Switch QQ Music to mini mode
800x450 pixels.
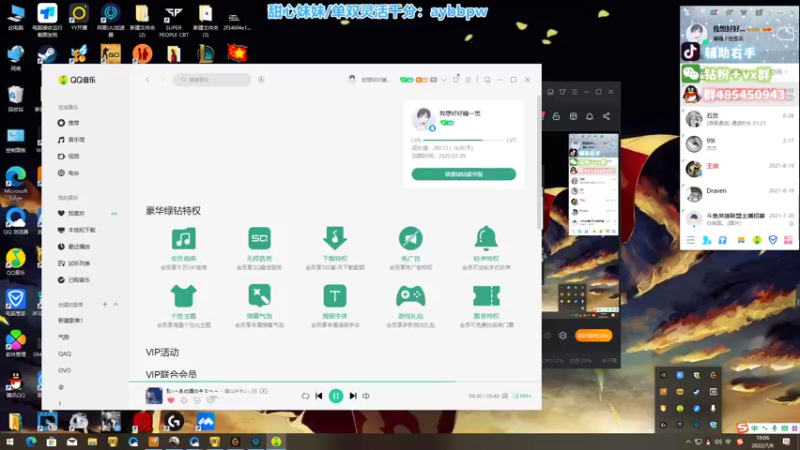[487, 80]
